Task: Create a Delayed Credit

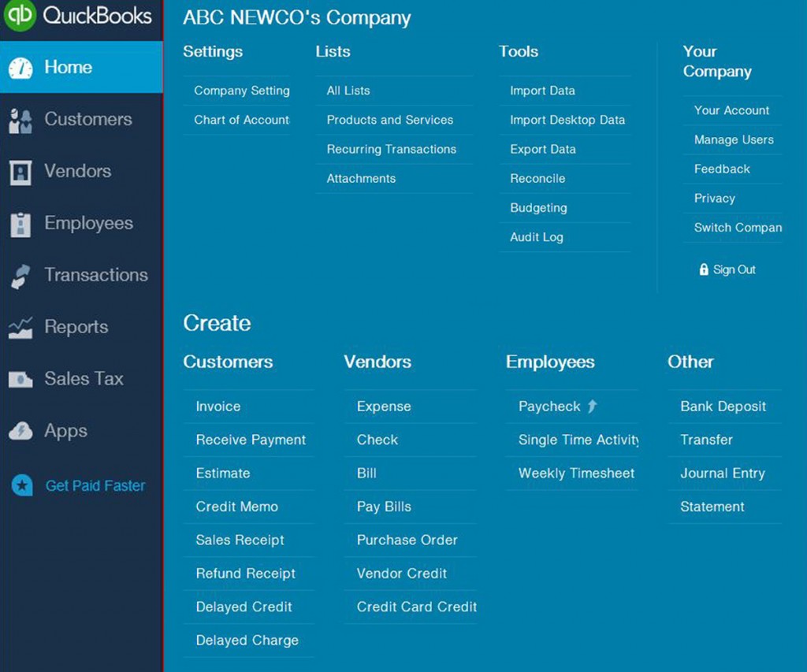Action: (x=244, y=607)
